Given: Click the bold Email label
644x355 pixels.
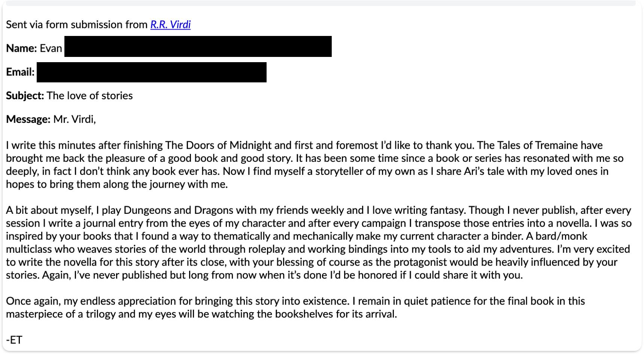Looking at the screenshot, I should (20, 72).
